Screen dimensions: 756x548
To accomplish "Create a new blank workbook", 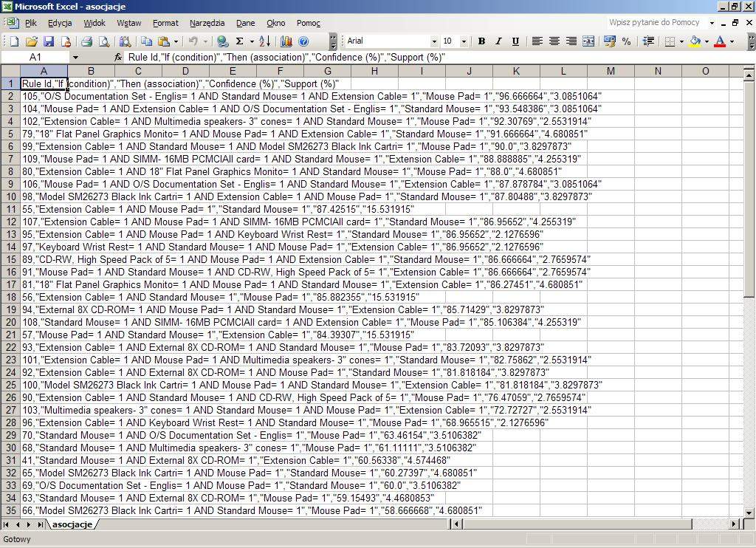I will [14, 41].
